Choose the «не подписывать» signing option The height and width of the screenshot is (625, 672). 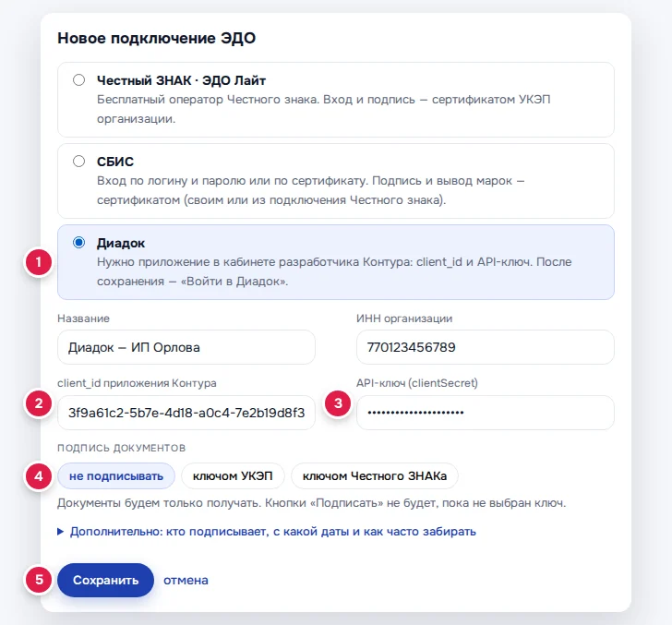click(x=116, y=475)
